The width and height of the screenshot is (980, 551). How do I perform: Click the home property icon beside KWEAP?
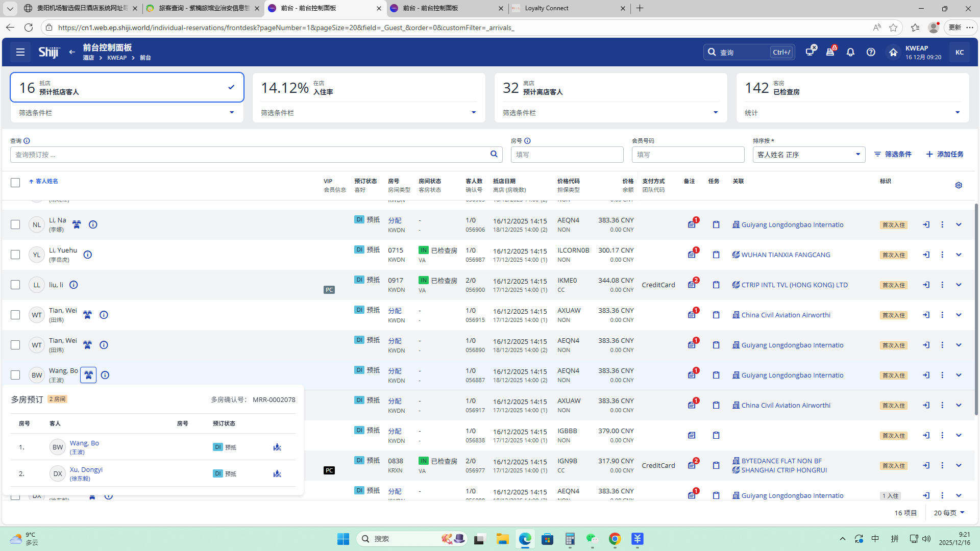click(x=893, y=52)
